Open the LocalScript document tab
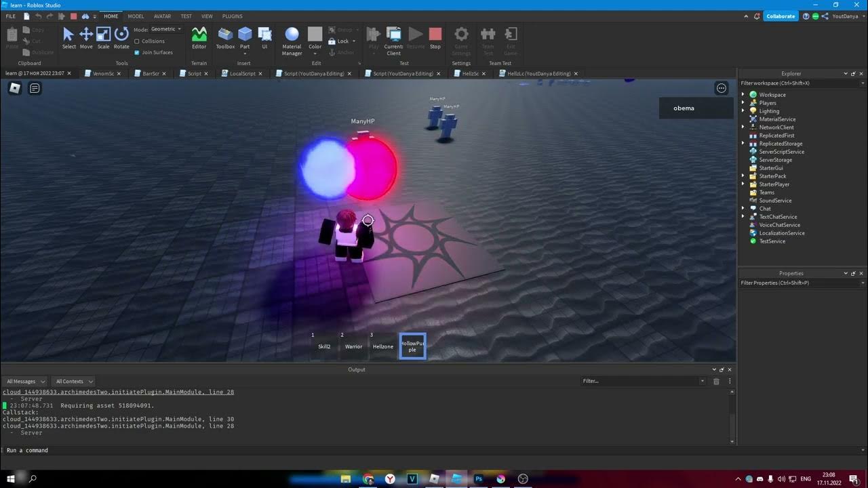Viewport: 868px width, 488px height. [x=242, y=73]
